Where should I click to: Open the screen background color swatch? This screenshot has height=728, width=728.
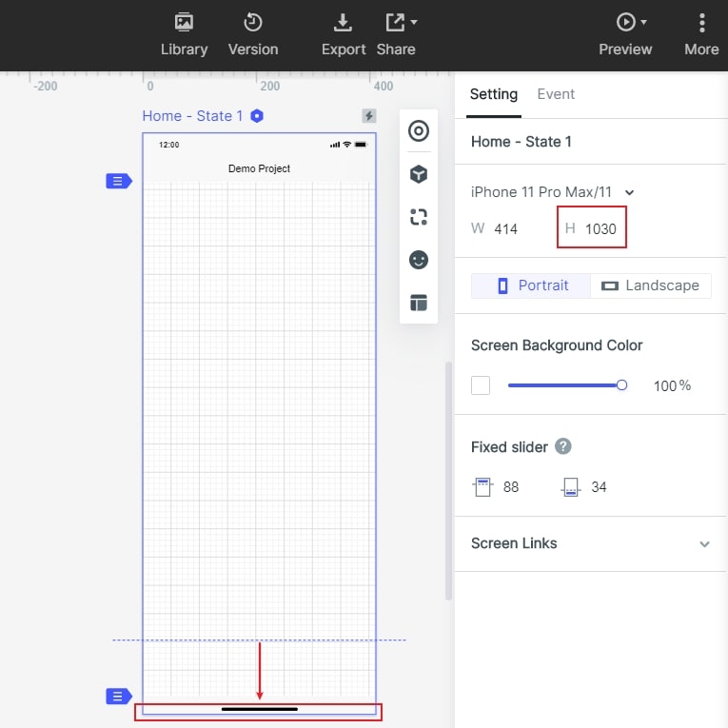480,385
